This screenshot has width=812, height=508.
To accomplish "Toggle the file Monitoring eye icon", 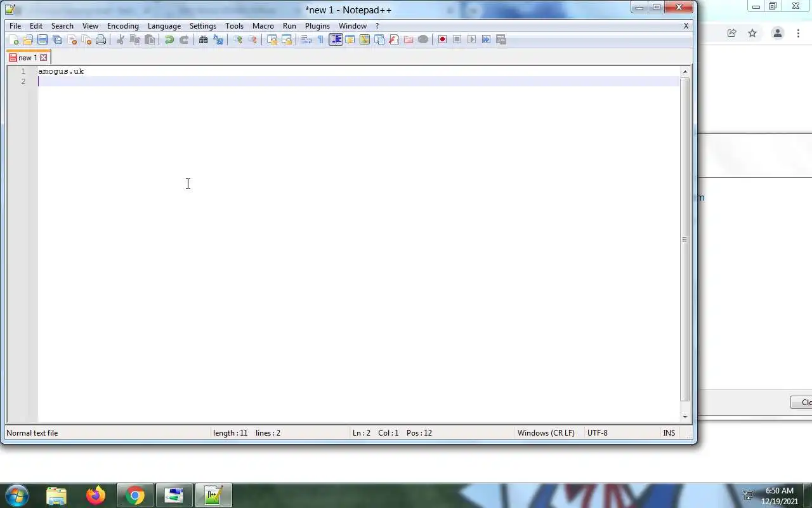I will (423, 39).
